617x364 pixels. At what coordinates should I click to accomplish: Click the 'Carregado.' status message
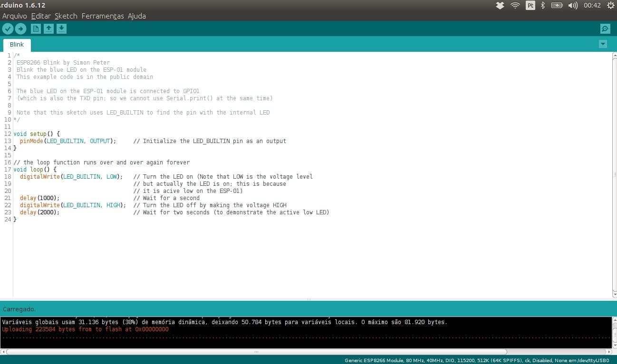pos(19,309)
